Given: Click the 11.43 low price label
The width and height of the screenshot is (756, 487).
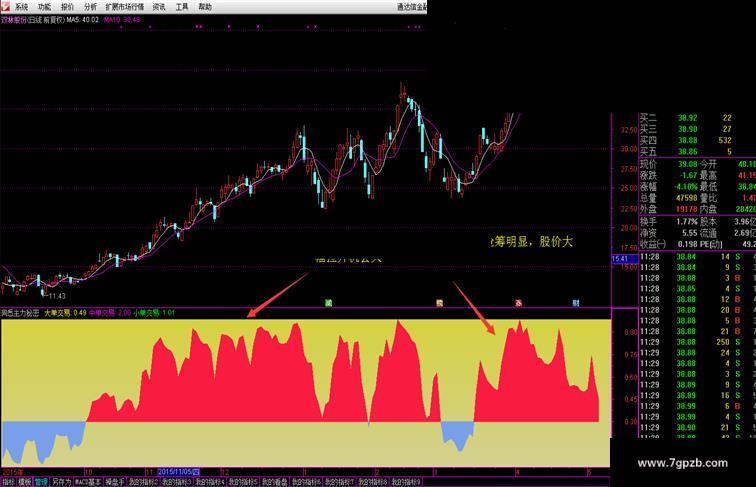Looking at the screenshot, I should pyautogui.click(x=57, y=296).
